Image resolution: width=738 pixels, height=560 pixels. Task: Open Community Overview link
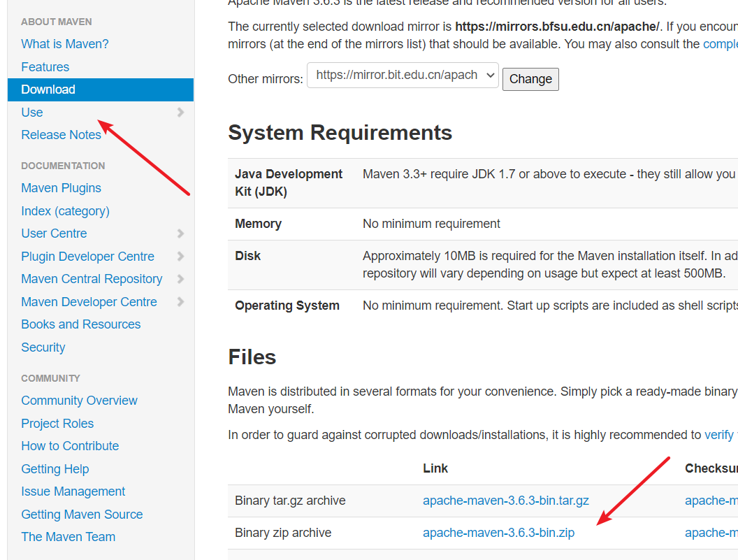79,401
